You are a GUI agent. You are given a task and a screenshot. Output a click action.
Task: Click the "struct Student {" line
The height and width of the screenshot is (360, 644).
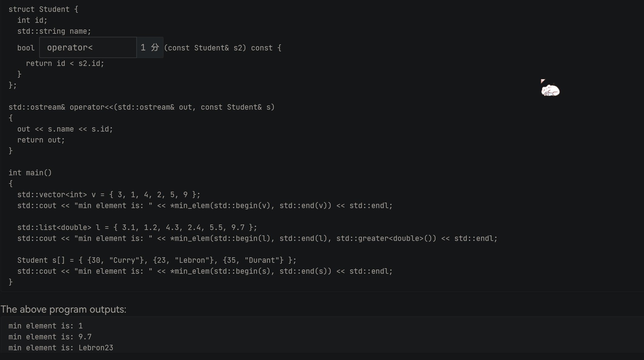43,9
